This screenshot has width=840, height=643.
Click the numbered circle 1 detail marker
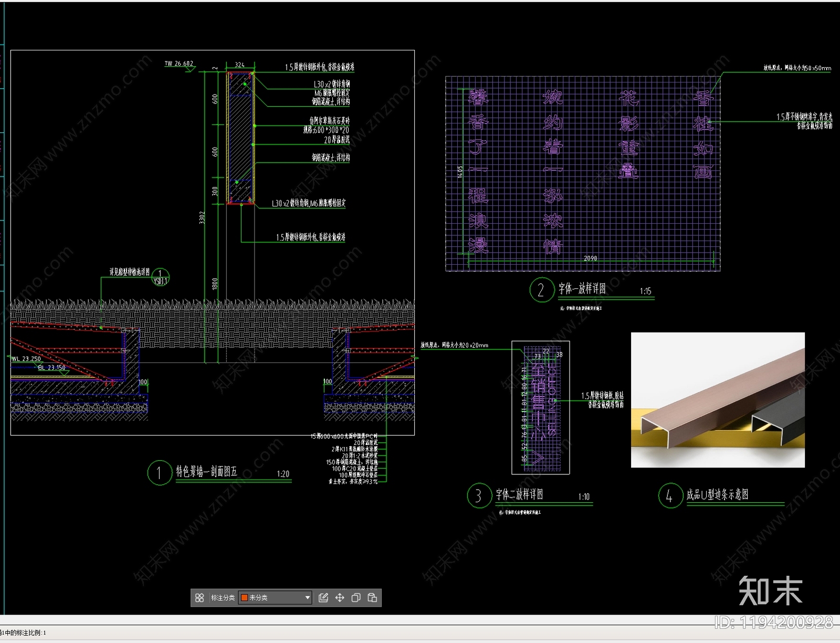point(160,473)
